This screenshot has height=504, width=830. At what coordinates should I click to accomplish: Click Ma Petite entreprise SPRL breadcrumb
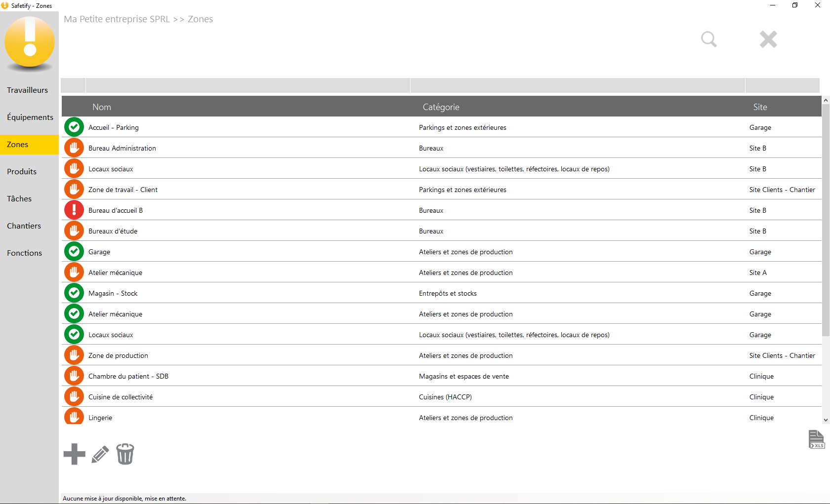coord(117,19)
